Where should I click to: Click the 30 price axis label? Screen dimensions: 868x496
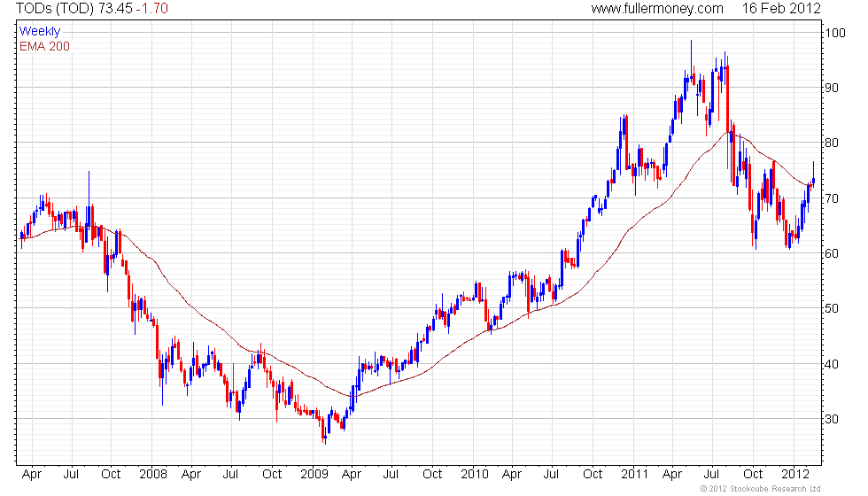coord(832,420)
